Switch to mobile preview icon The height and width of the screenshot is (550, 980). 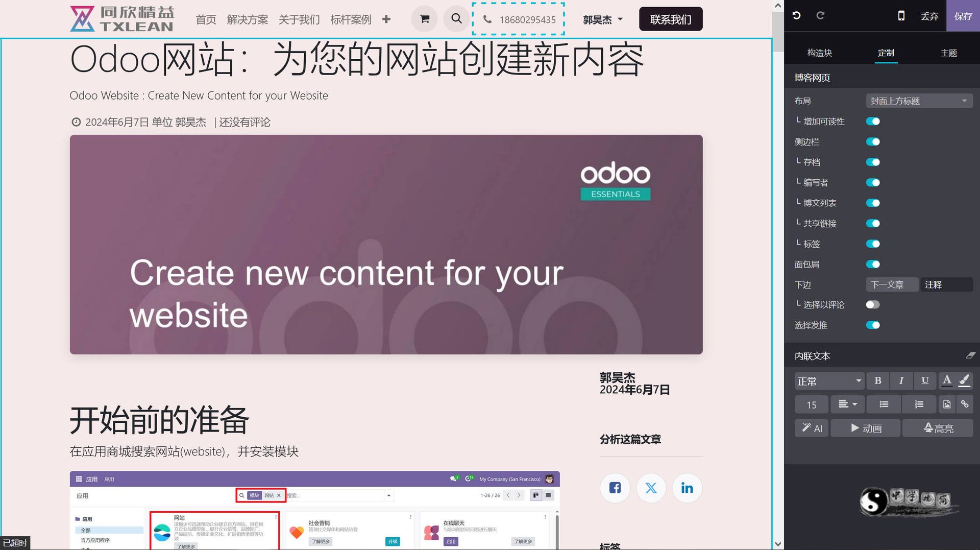coord(901,16)
